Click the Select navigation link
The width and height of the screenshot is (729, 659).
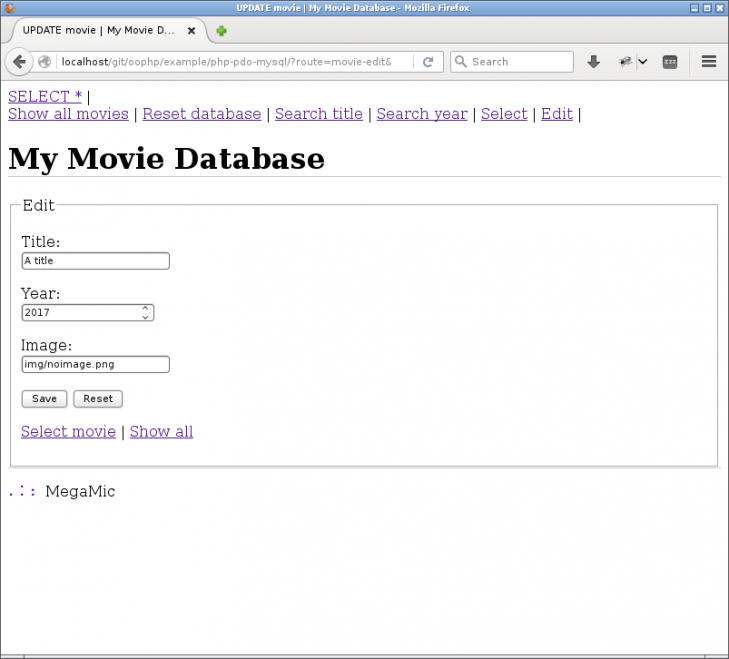point(504,114)
